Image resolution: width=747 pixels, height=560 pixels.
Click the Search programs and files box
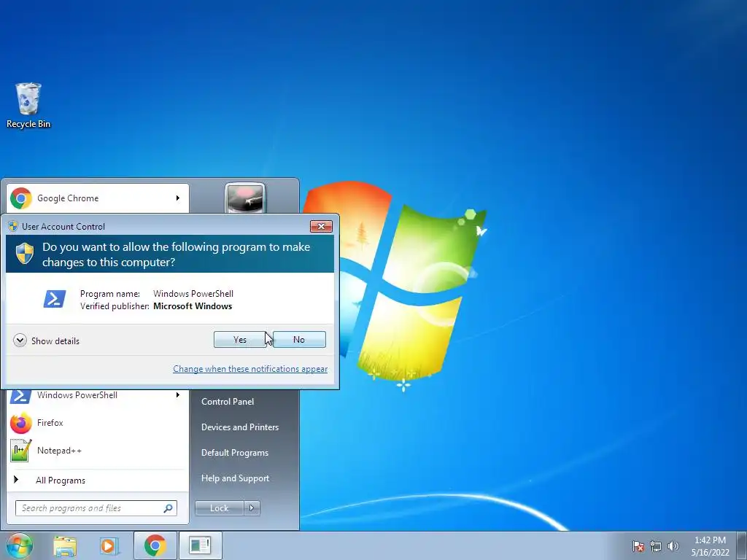tap(96, 508)
